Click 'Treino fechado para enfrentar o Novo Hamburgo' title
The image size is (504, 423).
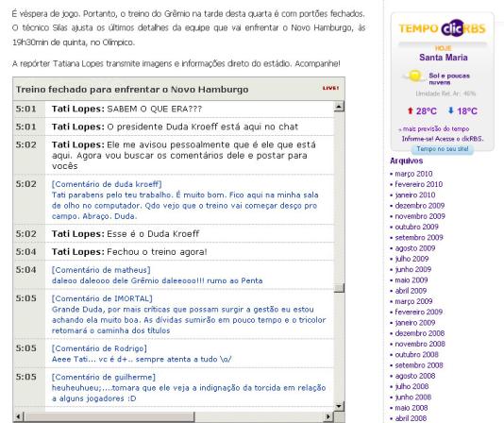tap(132, 90)
